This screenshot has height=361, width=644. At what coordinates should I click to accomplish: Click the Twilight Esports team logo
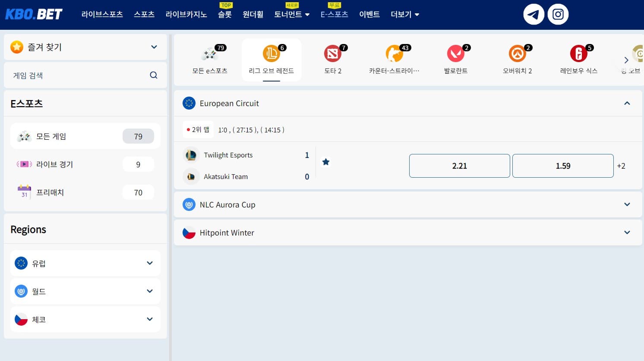(x=191, y=155)
